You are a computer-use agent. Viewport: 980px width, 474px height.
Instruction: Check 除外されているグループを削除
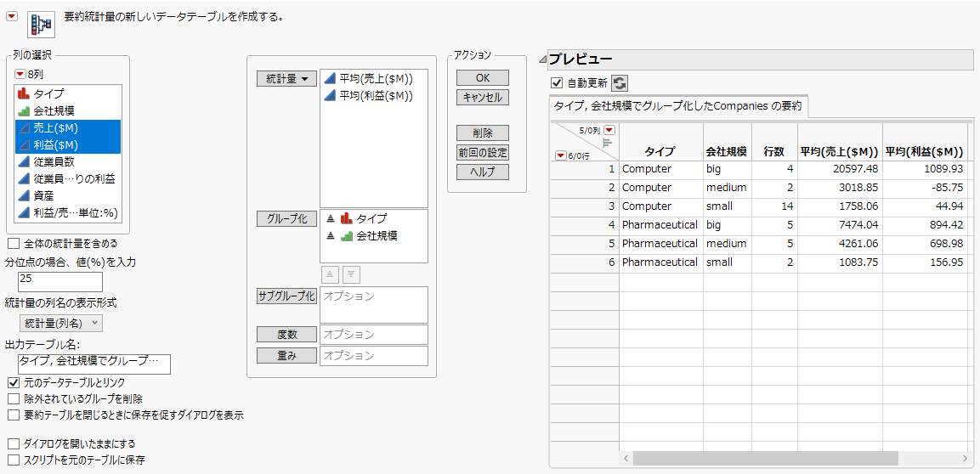[x=13, y=398]
